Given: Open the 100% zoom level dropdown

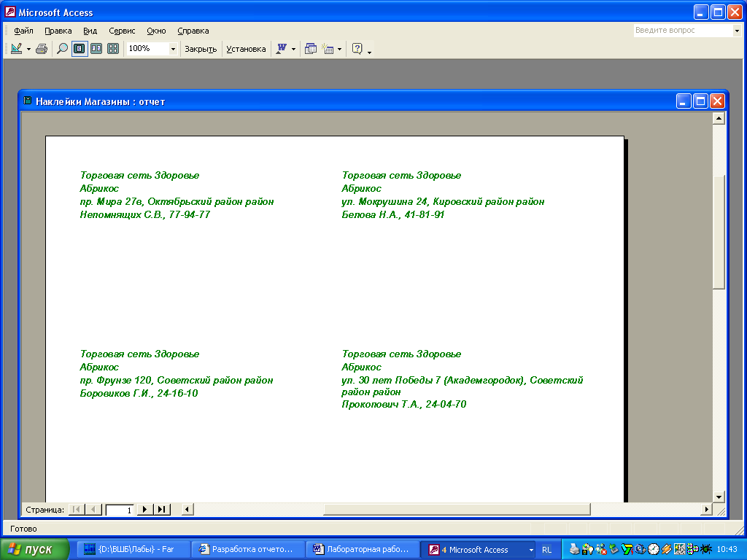Looking at the screenshot, I should [173, 49].
